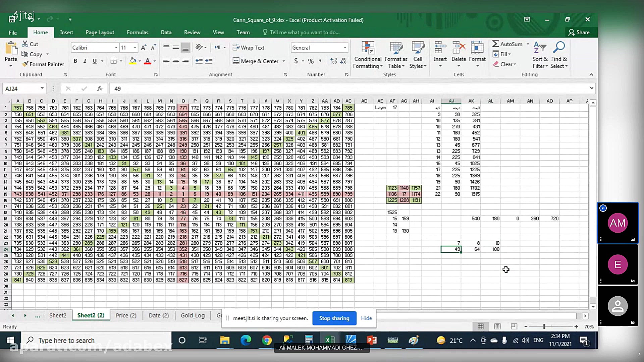
Task: Click the Cut scissors icon
Action: (x=25, y=44)
